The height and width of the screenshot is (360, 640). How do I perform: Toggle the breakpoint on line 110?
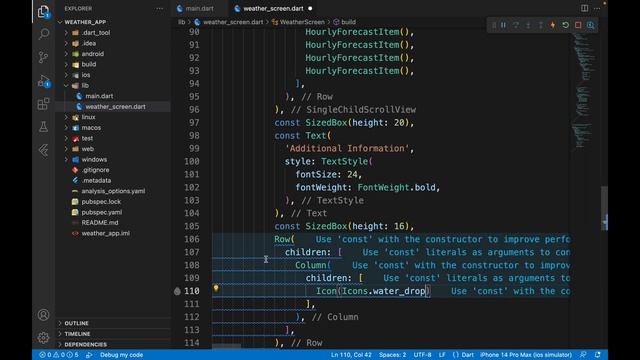[x=177, y=291]
